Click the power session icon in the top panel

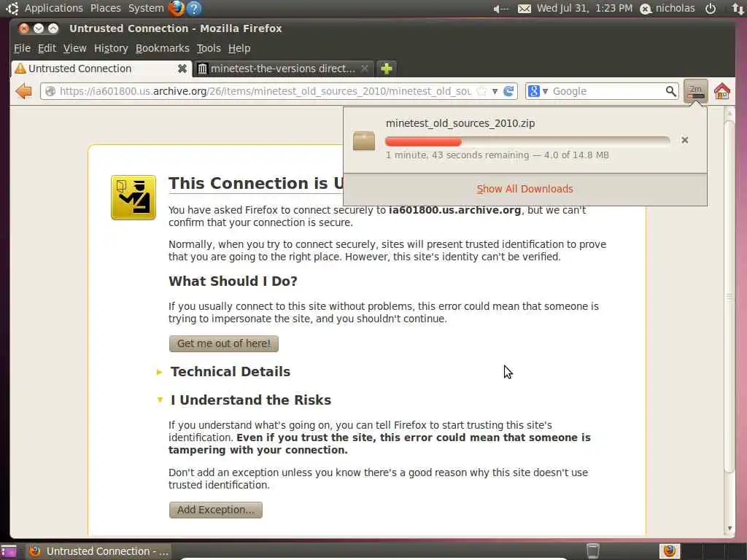tap(711, 9)
